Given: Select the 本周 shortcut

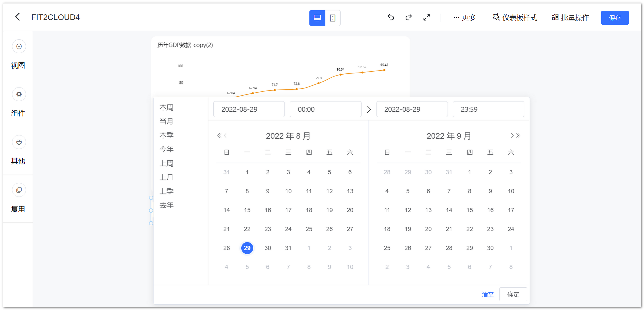Looking at the screenshot, I should 166,107.
